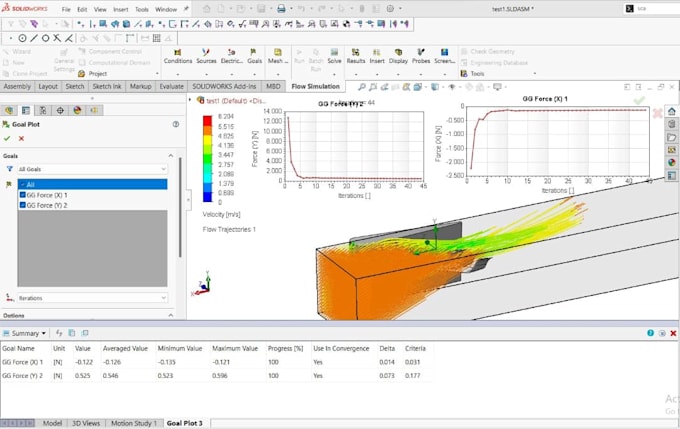Click the Zoom to Fit magnifier in view toolbar
The image size is (680, 429).
coord(361,87)
